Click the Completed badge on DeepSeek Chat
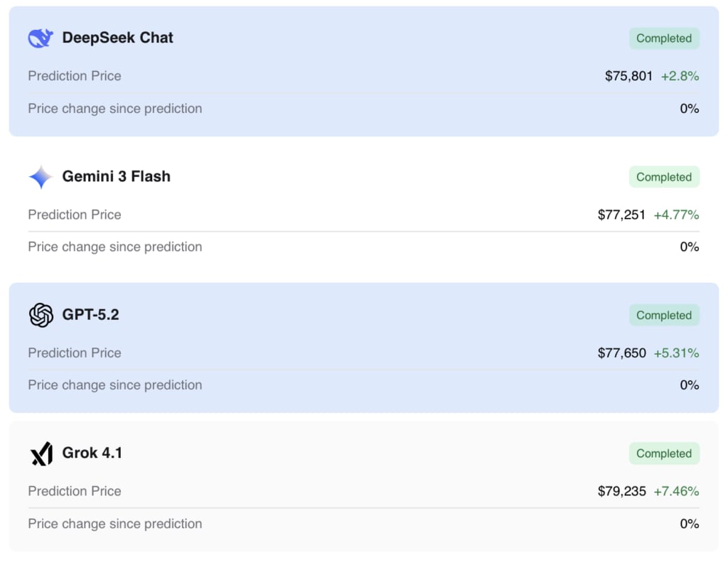The height and width of the screenshot is (563, 728). click(x=664, y=38)
